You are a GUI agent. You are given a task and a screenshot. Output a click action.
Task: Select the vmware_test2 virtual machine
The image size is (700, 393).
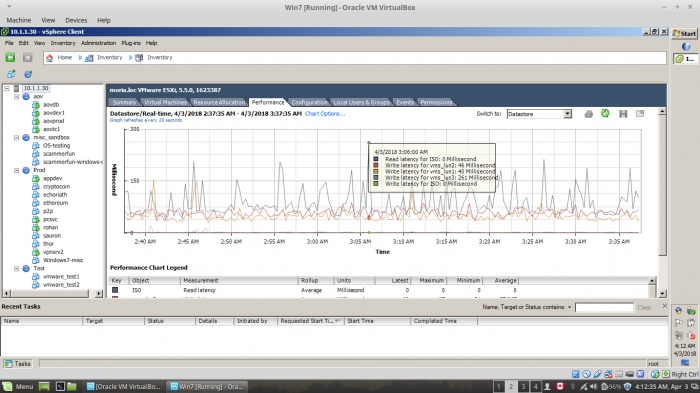click(61, 284)
